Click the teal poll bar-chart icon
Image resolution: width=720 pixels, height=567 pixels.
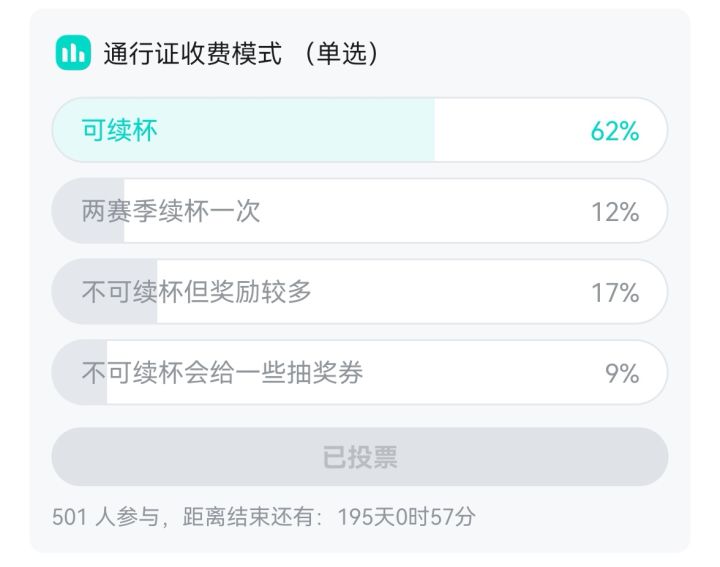(72, 53)
